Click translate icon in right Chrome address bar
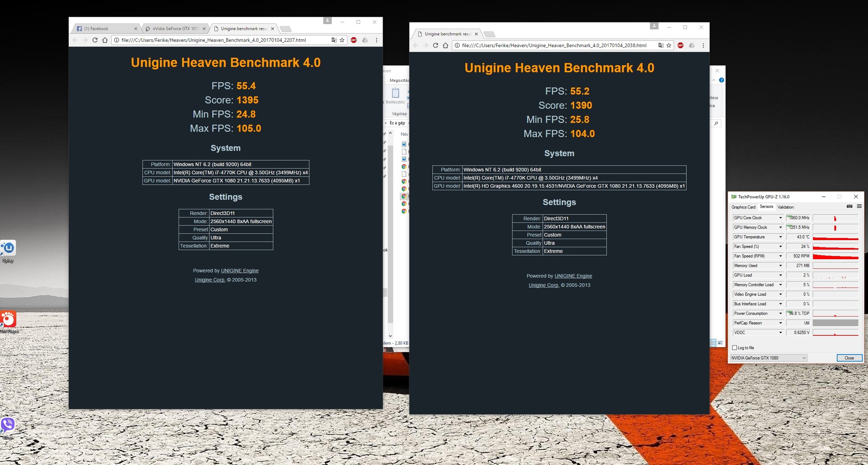The image size is (868, 465). click(x=661, y=45)
